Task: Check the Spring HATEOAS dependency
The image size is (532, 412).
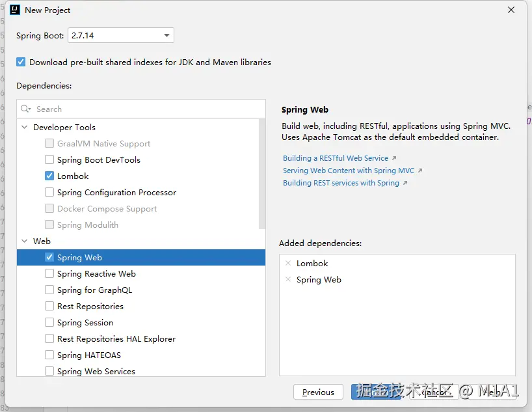Action: click(49, 355)
